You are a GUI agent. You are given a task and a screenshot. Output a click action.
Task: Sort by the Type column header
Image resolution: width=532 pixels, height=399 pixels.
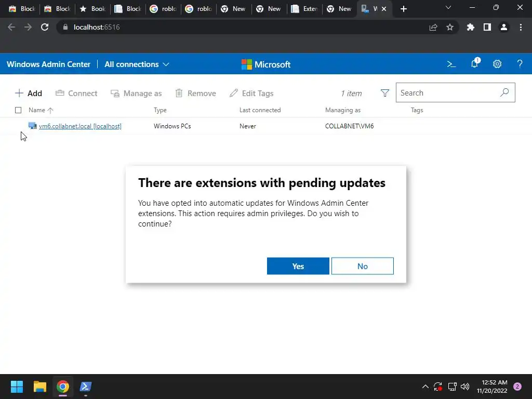160,110
